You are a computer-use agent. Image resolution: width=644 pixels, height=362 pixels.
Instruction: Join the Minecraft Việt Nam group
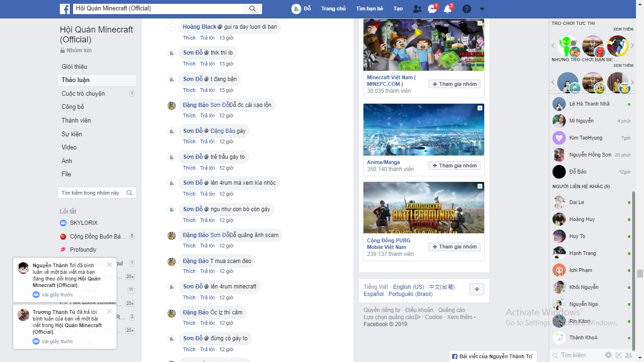coord(454,84)
